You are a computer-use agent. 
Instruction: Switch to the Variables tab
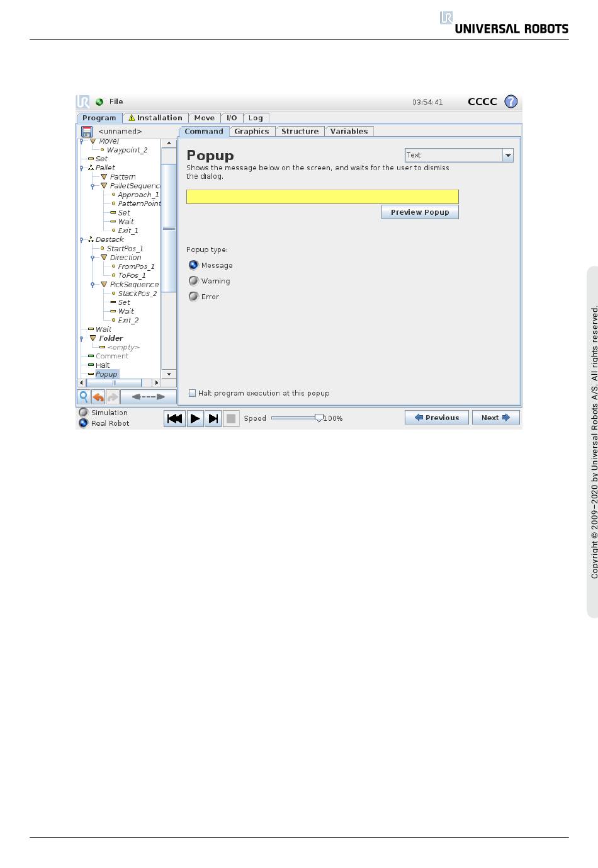349,132
